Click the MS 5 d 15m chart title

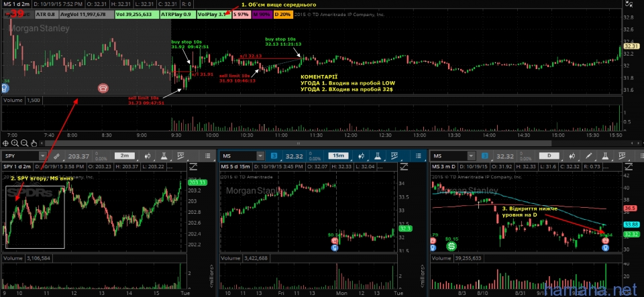pyautogui.click(x=235, y=166)
